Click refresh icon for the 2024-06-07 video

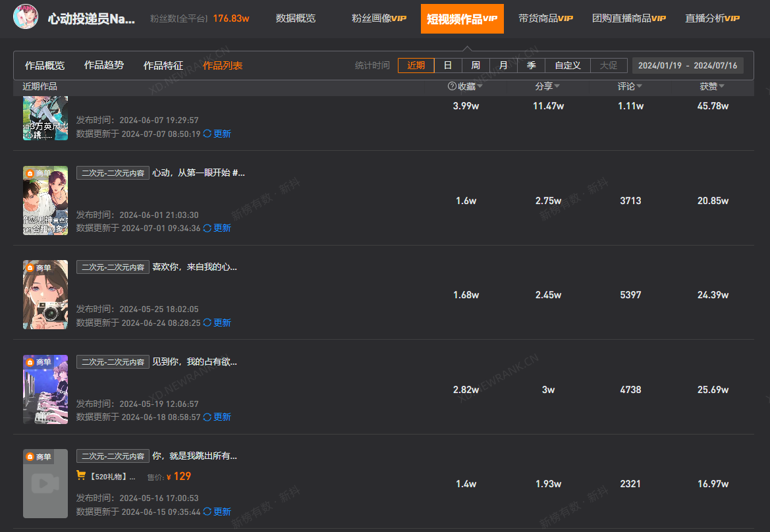click(207, 134)
